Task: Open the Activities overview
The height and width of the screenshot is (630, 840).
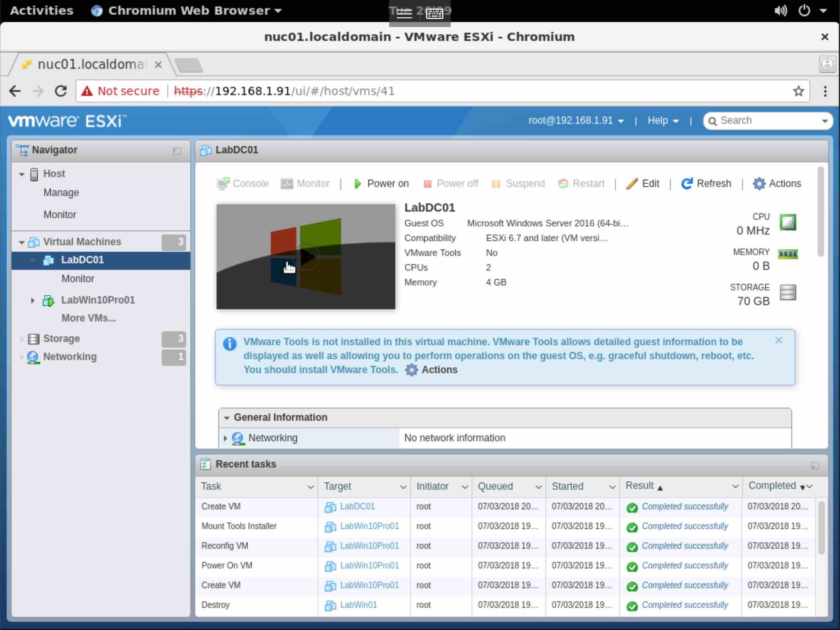Action: (42, 11)
